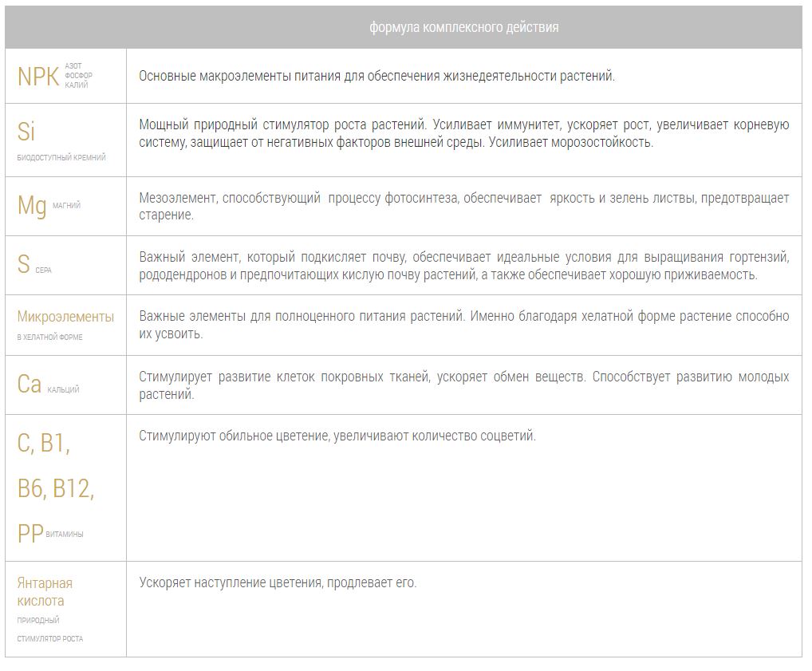Click the "B6, B12," vitamins label
This screenshot has width=812, height=671.
(56, 488)
